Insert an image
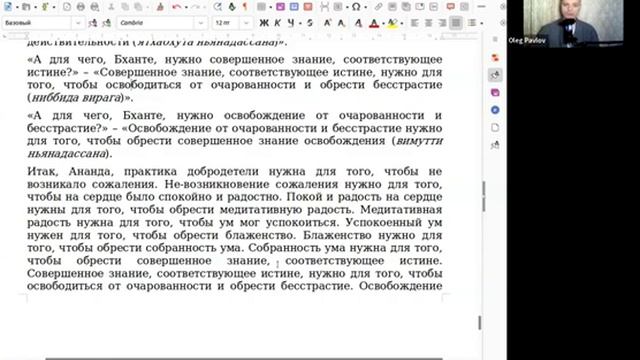 [280, 7]
